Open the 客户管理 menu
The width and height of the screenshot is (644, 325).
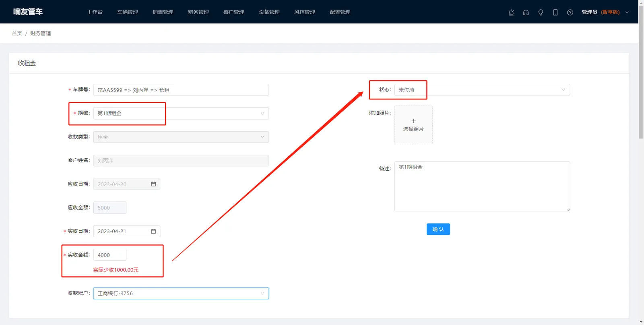[234, 12]
